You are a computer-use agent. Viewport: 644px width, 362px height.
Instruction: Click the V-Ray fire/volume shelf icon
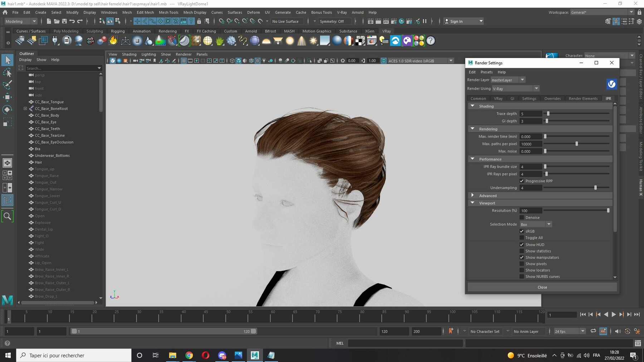pos(113,41)
